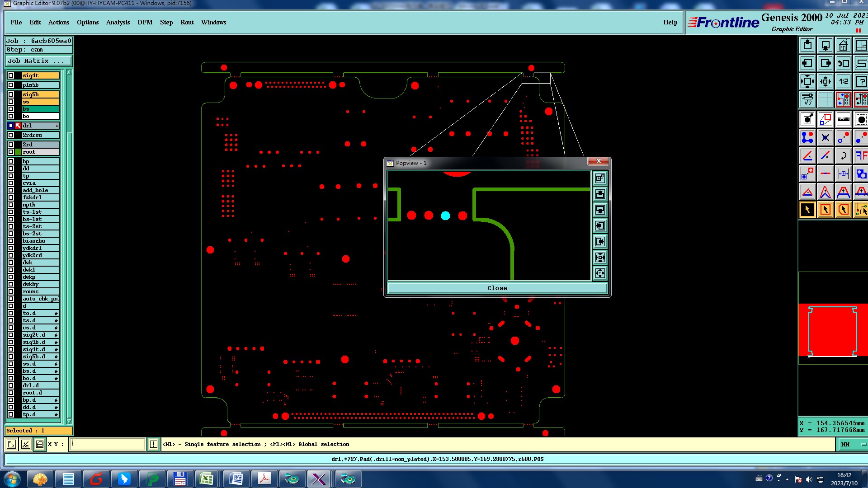Viewport: 868px width, 488px height.
Task: Click layer list scroll-down arrow
Action: tap(69, 421)
